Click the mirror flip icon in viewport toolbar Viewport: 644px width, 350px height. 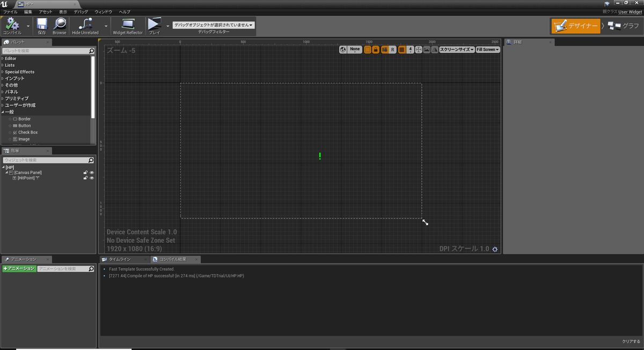(x=435, y=49)
